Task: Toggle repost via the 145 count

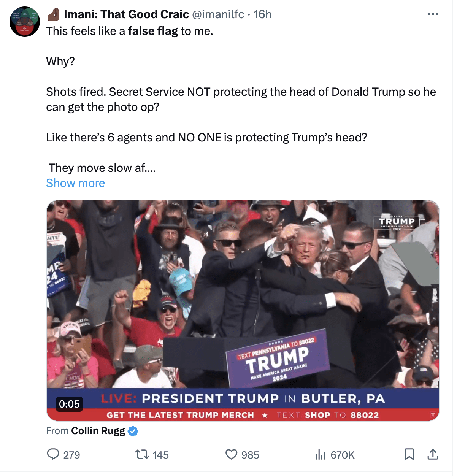Action: (160, 455)
